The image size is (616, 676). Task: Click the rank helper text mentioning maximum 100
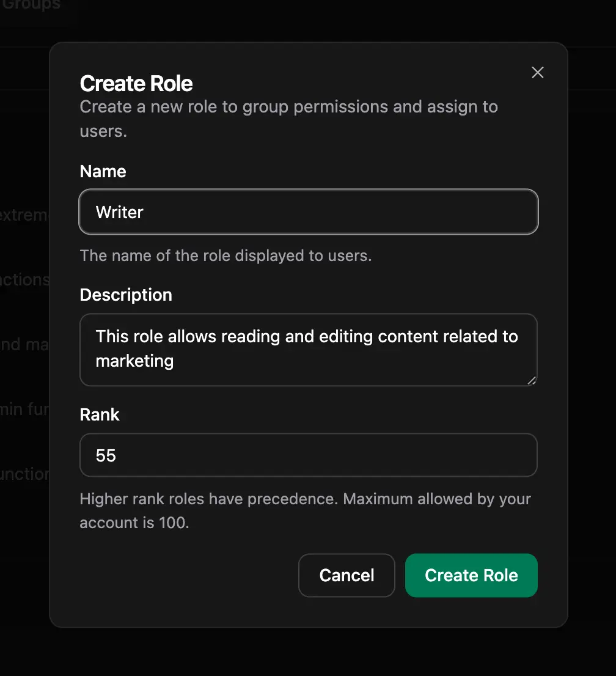tap(305, 510)
